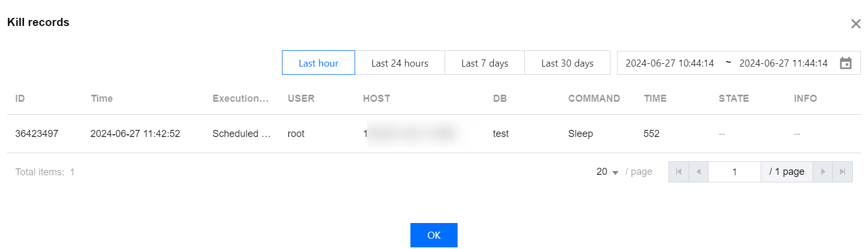Open the calendar date picker icon
Viewport: 868px width, 249px height.
[x=845, y=63]
